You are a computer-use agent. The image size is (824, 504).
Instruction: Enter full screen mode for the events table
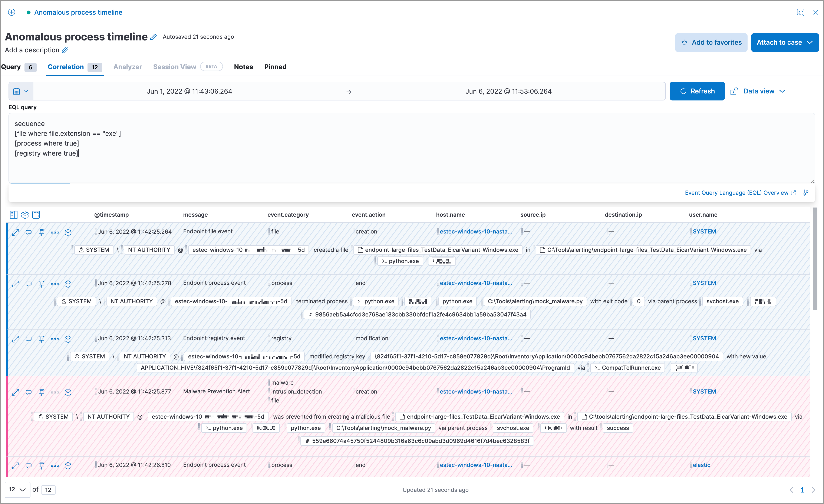coord(36,215)
